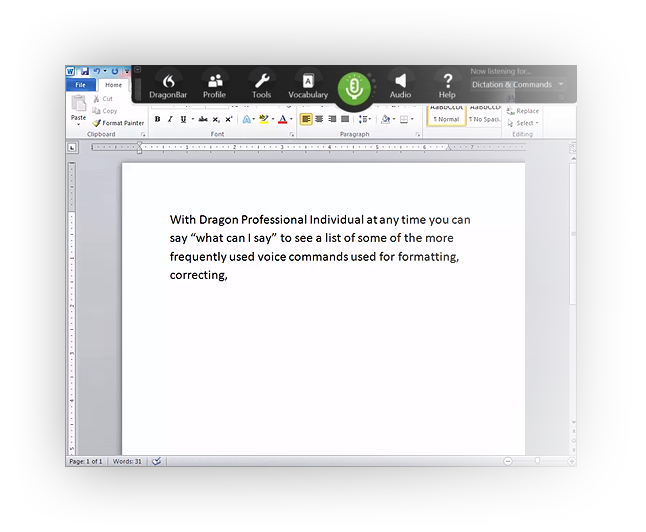Save the document from Quick Access
The image size is (646, 532).
pyautogui.click(x=85, y=71)
